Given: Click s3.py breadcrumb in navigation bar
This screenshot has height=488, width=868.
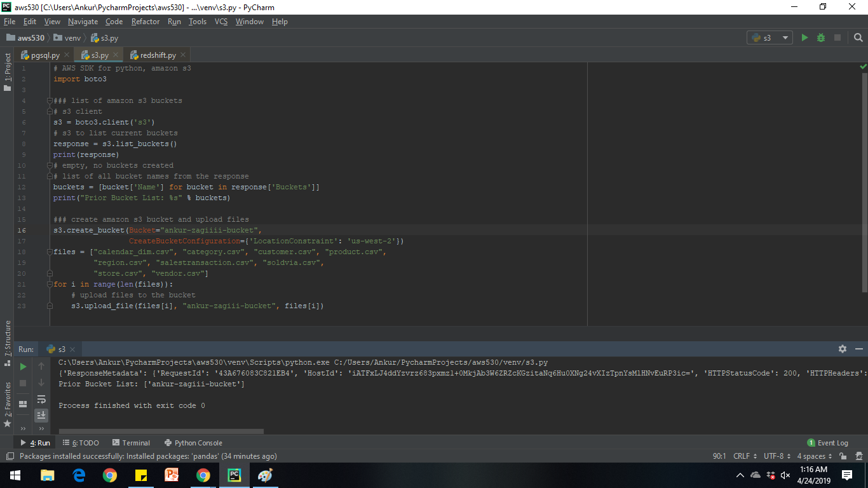Looking at the screenshot, I should (104, 38).
